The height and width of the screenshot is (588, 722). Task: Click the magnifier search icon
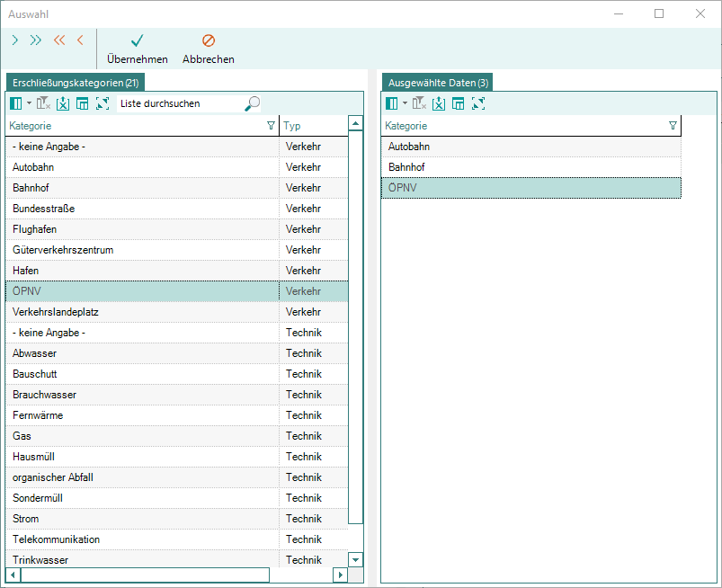253,103
